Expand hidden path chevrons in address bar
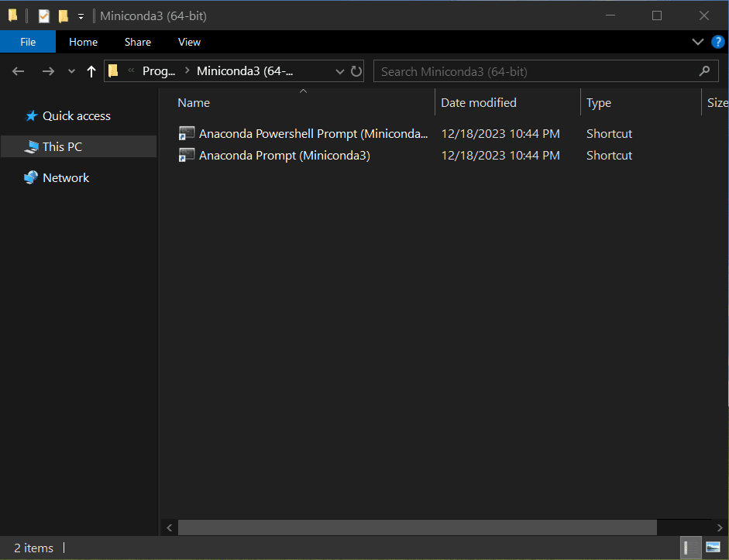The height and width of the screenshot is (560, 729). (131, 70)
